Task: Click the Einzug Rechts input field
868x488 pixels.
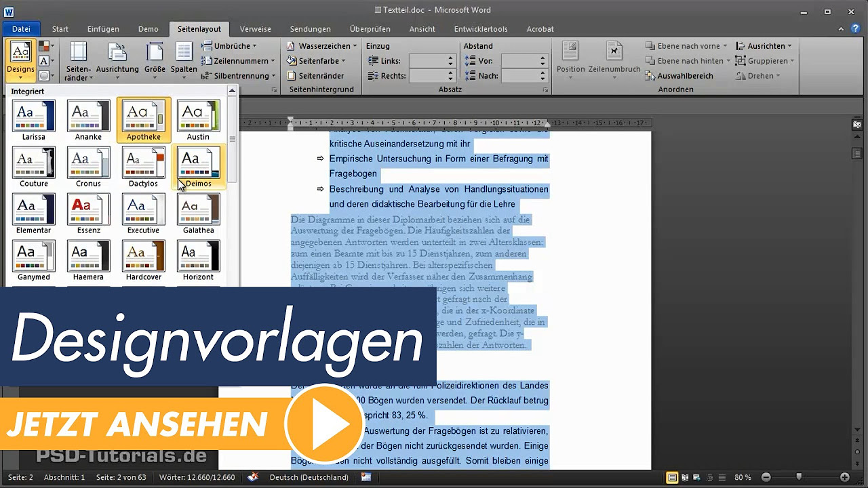Action: (427, 76)
